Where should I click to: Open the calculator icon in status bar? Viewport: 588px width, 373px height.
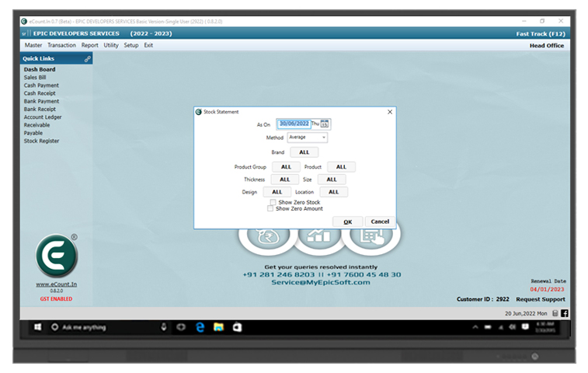555,313
